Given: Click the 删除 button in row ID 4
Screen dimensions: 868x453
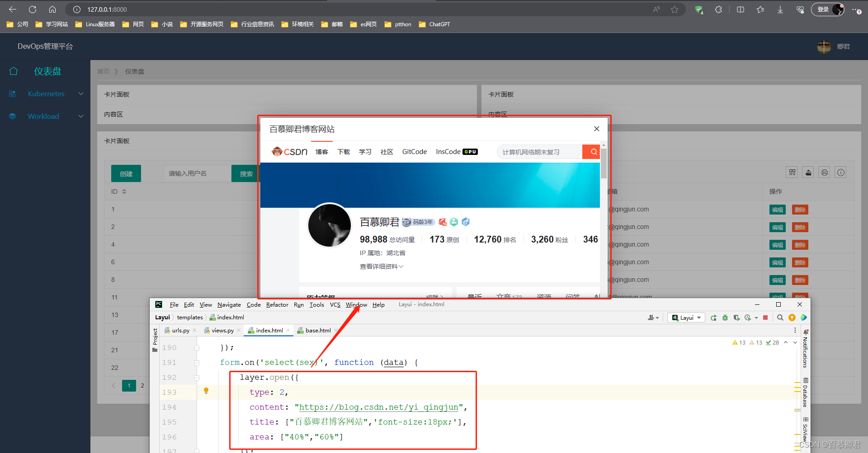Looking at the screenshot, I should click(x=800, y=245).
